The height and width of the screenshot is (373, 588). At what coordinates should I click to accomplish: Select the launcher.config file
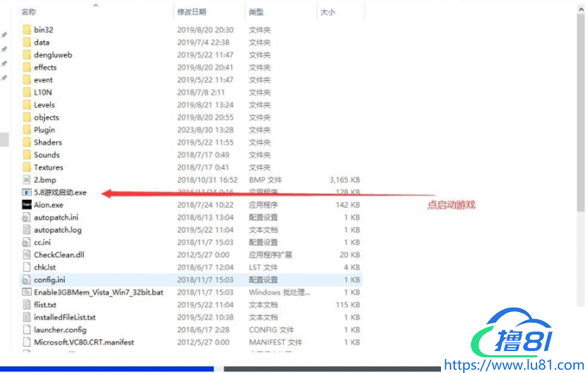[x=60, y=330]
